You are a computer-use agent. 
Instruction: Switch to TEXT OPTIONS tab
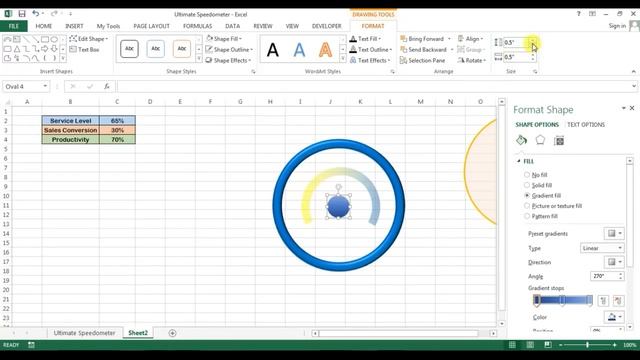[586, 125]
